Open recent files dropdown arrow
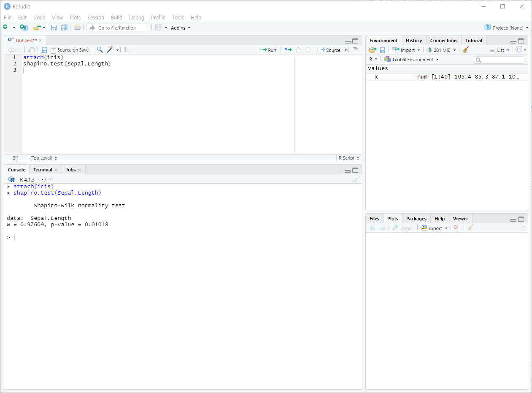The width and height of the screenshot is (532, 393). click(44, 28)
